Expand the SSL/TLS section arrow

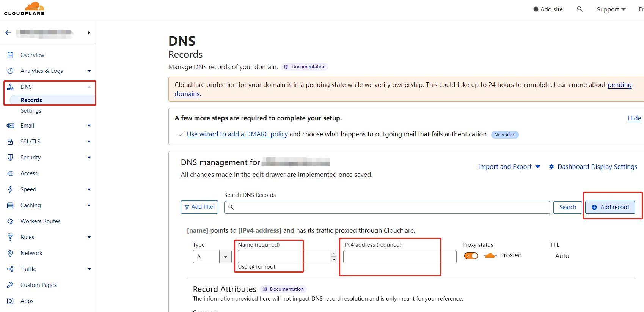[89, 142]
